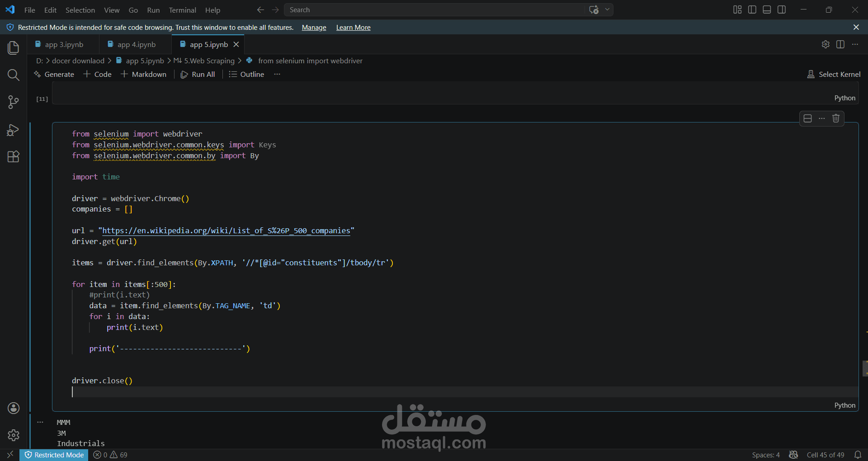868x461 pixels.
Task: Open notebook settings gear icon
Action: 826,44
